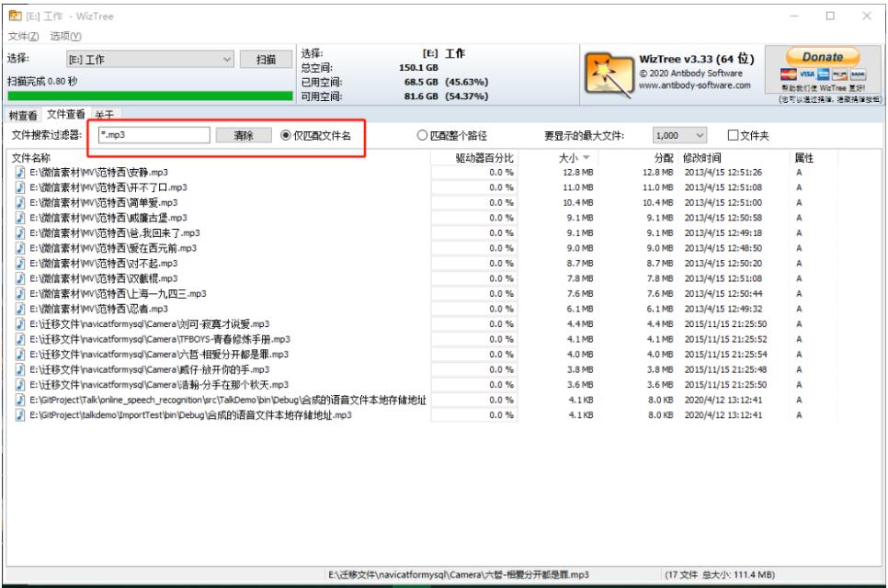Click the file search filter field containing *.mp3

(x=154, y=135)
